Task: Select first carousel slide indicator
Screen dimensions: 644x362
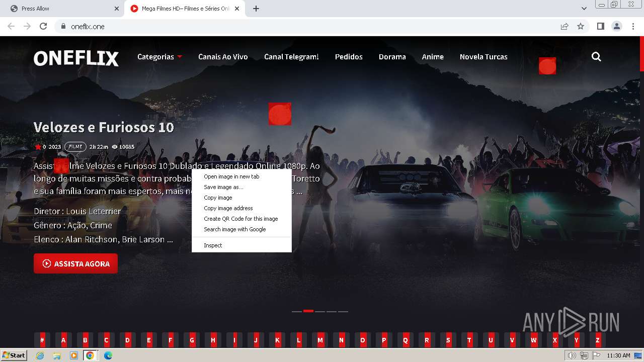Action: (297, 311)
